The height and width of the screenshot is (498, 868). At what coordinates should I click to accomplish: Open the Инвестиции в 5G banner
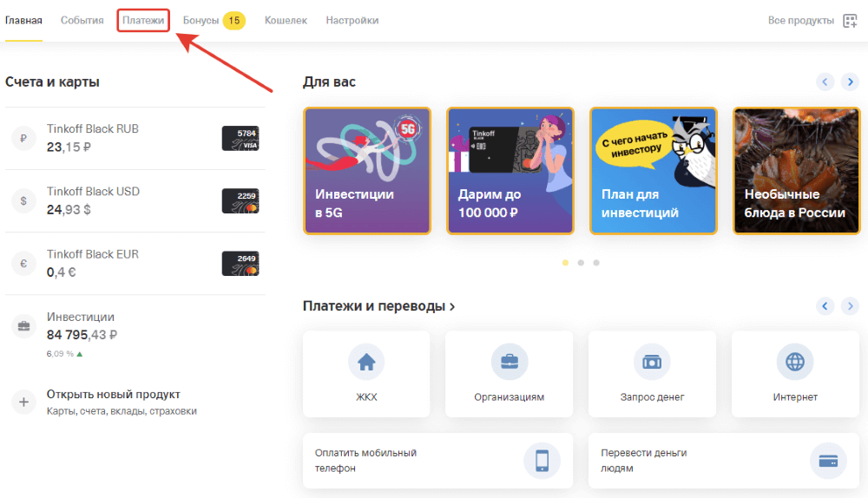[x=367, y=171]
